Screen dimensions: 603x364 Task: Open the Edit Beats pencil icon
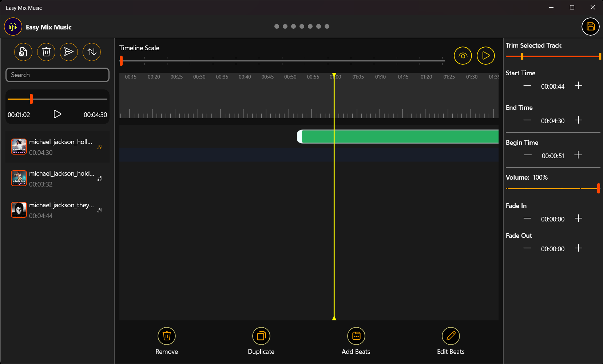tap(451, 336)
